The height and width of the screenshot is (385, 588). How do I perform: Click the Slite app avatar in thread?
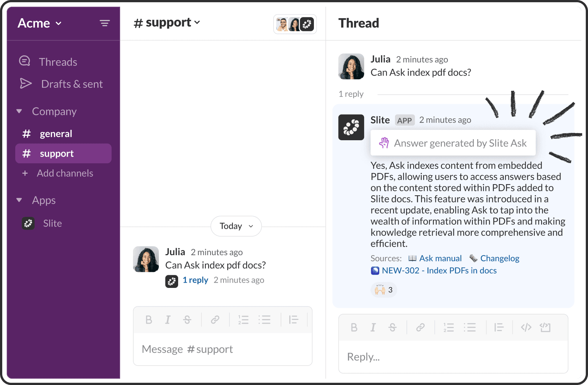(x=351, y=127)
